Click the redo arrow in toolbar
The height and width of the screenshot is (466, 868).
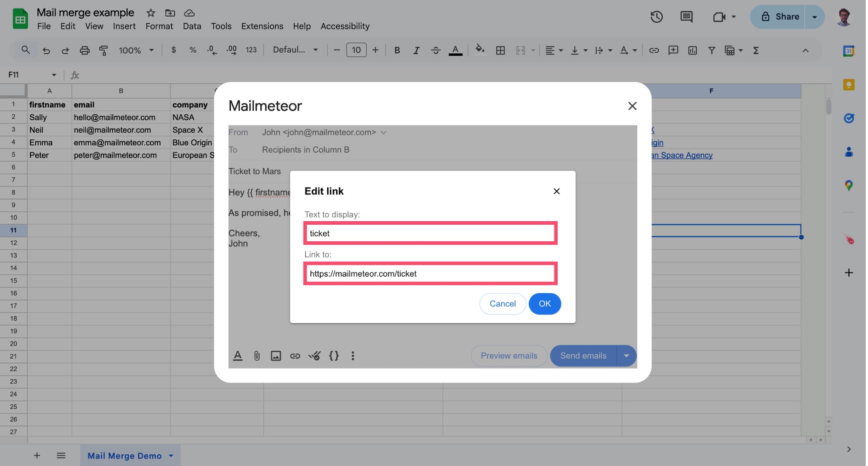(x=65, y=50)
